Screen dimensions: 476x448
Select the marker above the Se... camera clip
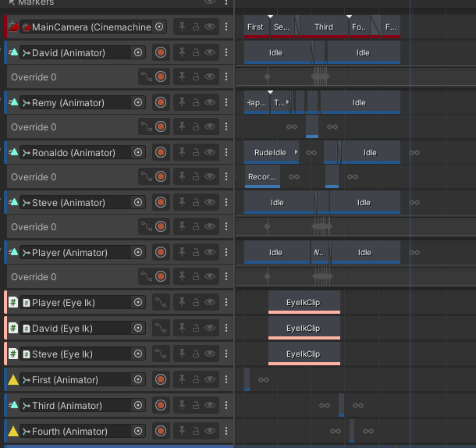[x=270, y=16]
